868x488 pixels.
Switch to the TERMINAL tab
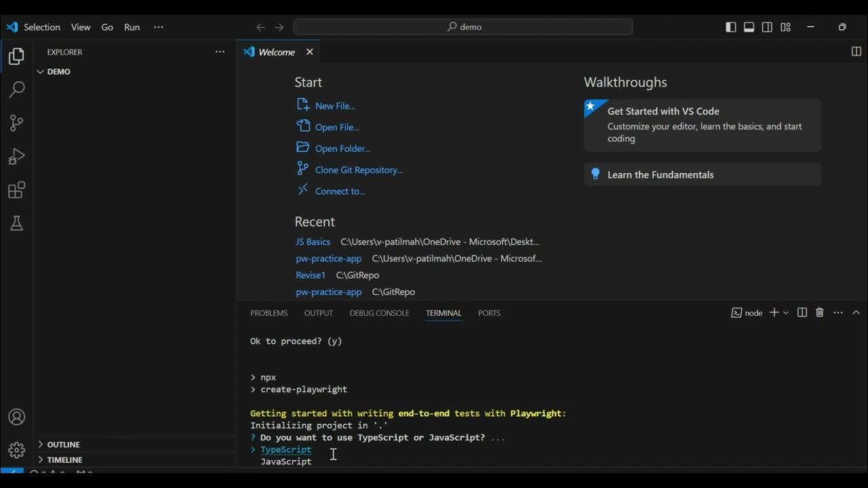coord(443,313)
